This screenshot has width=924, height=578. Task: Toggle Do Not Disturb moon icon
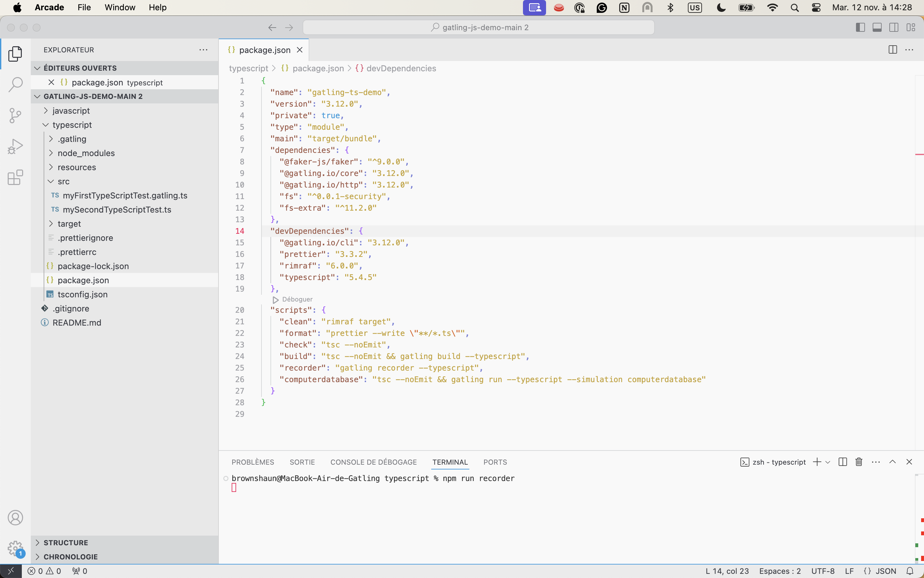[x=721, y=8]
